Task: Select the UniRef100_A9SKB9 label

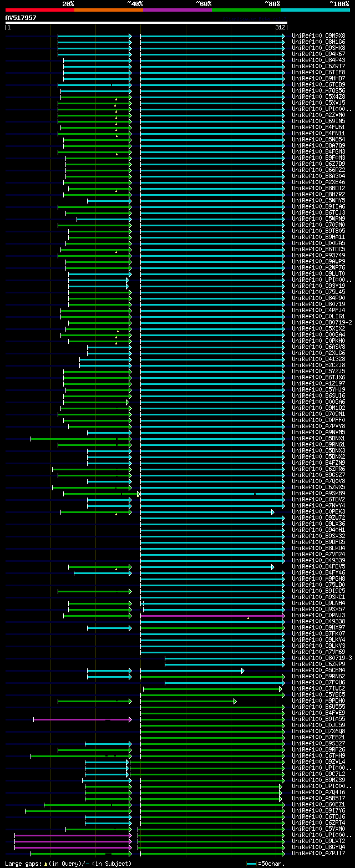Action: 318,493
